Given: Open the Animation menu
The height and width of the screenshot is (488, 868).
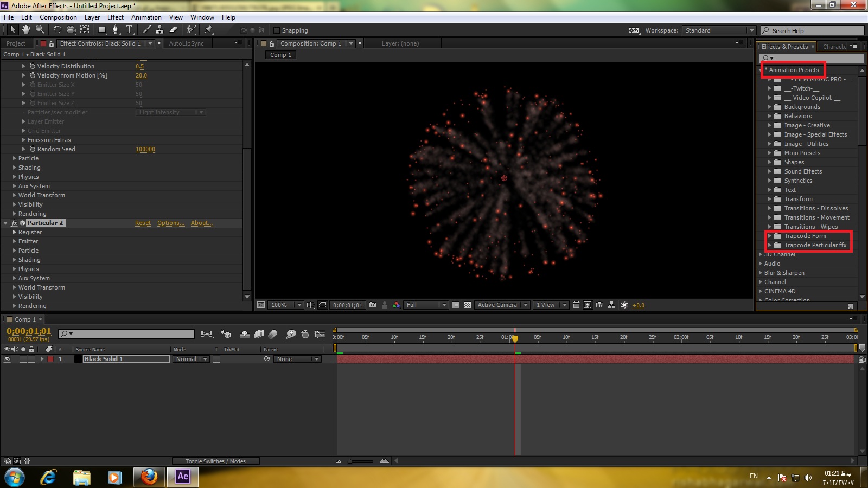Looking at the screenshot, I should point(146,17).
